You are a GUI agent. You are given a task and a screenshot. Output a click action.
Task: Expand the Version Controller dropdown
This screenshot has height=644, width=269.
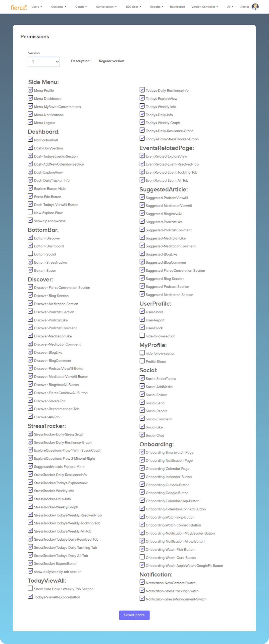(x=204, y=7)
